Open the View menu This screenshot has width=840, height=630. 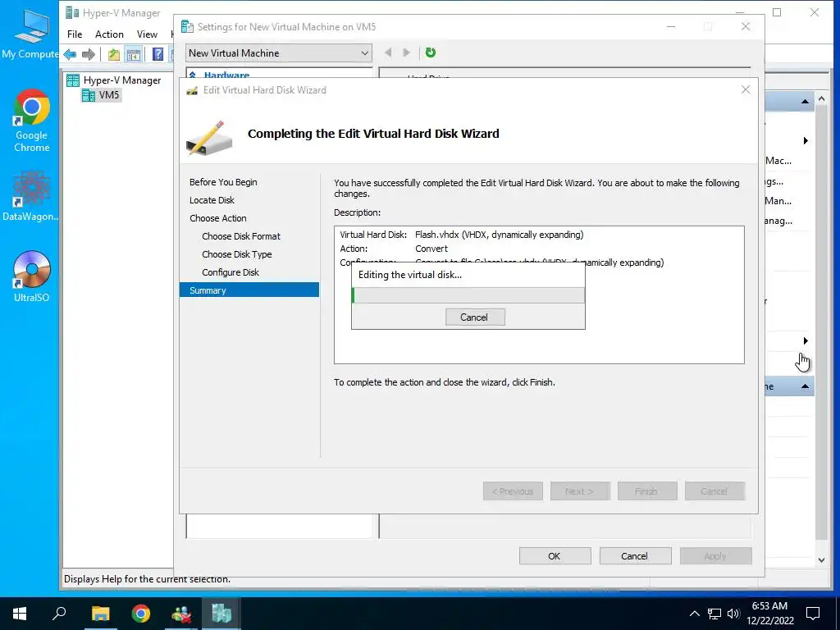pyautogui.click(x=147, y=34)
